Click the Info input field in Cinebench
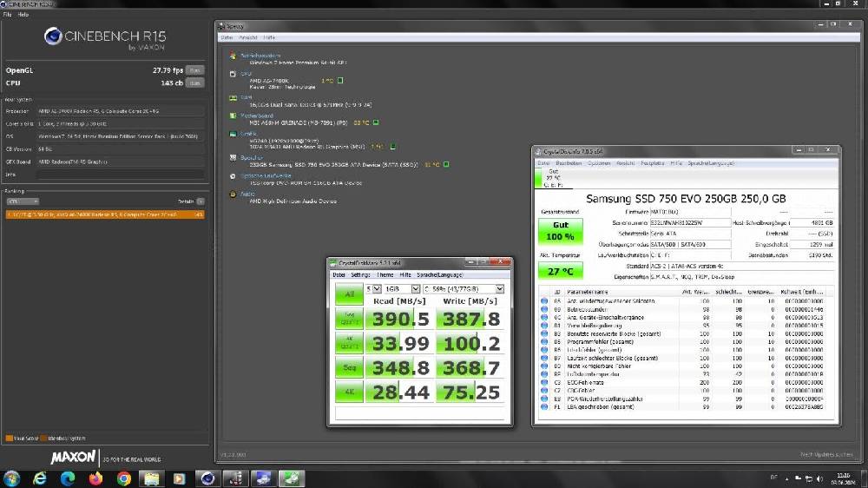This screenshot has width=868, height=488. click(x=121, y=175)
